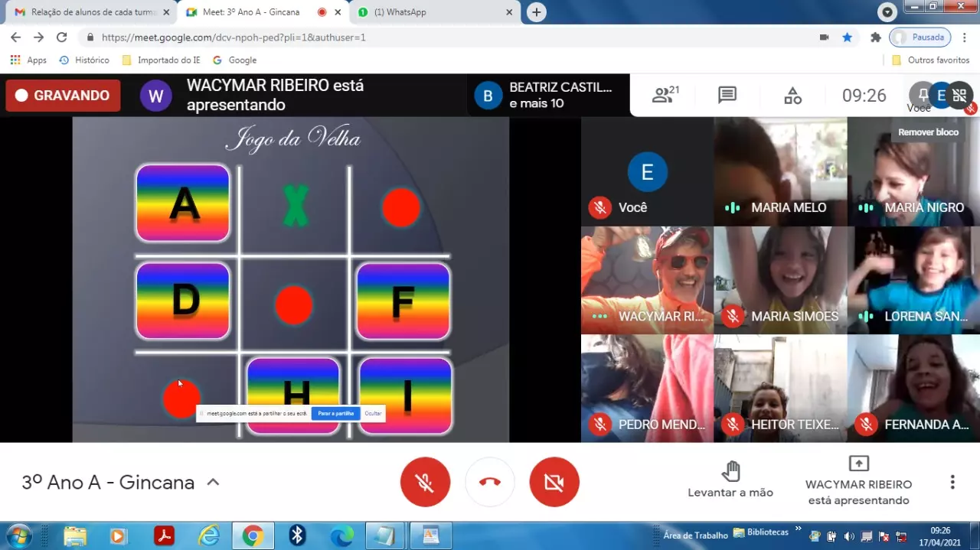Expand meeting details next to Gincana title
980x550 pixels.
tap(214, 482)
